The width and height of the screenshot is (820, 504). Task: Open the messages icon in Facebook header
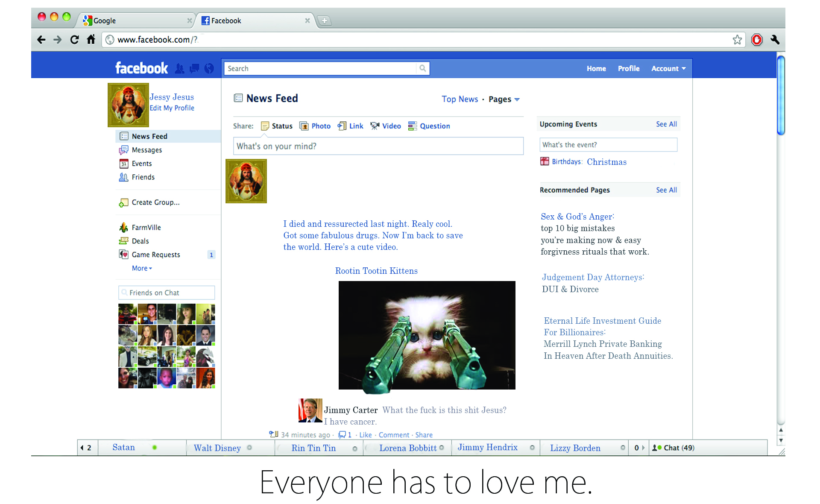[x=194, y=68]
